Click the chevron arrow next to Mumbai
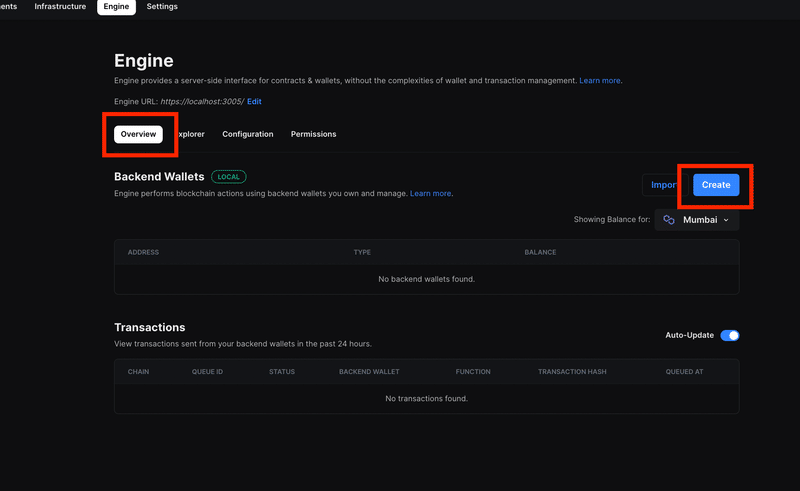The width and height of the screenshot is (800, 491). pyautogui.click(x=726, y=220)
